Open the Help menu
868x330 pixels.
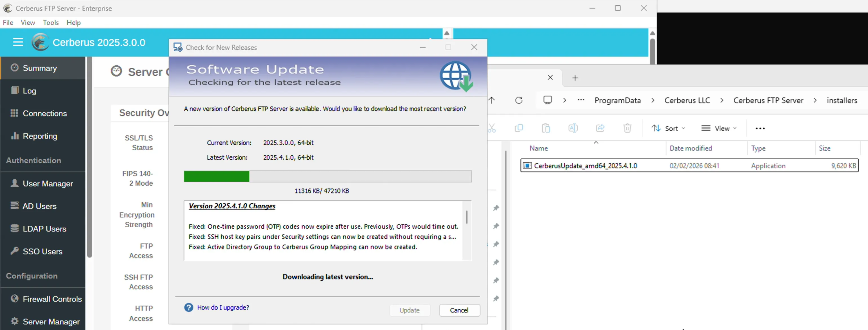click(74, 23)
